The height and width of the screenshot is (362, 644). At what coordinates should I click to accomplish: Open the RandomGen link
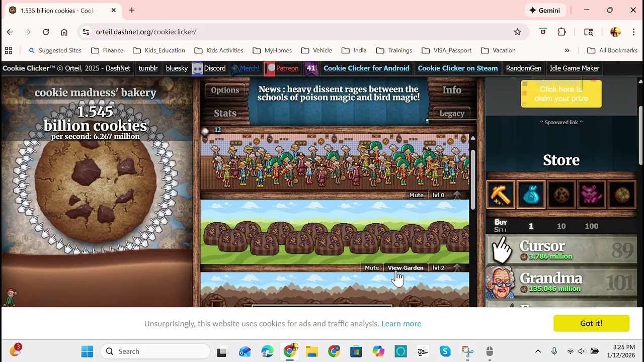point(523,68)
